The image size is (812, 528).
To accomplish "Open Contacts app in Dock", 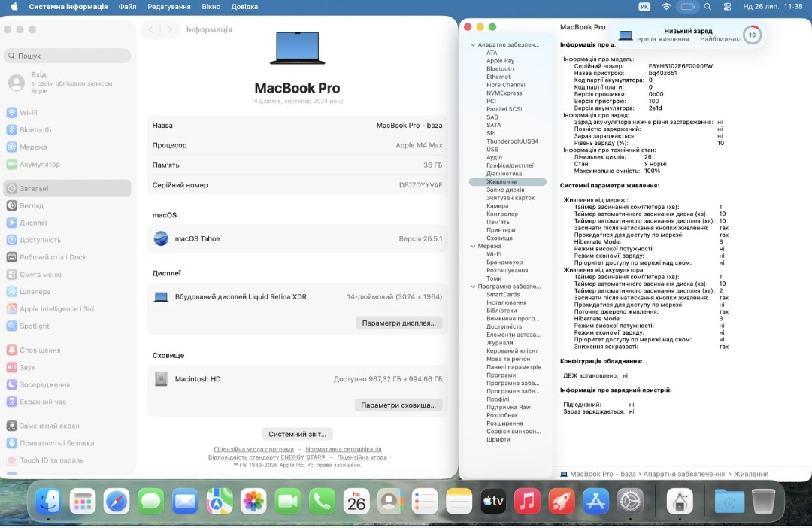I will (390, 501).
